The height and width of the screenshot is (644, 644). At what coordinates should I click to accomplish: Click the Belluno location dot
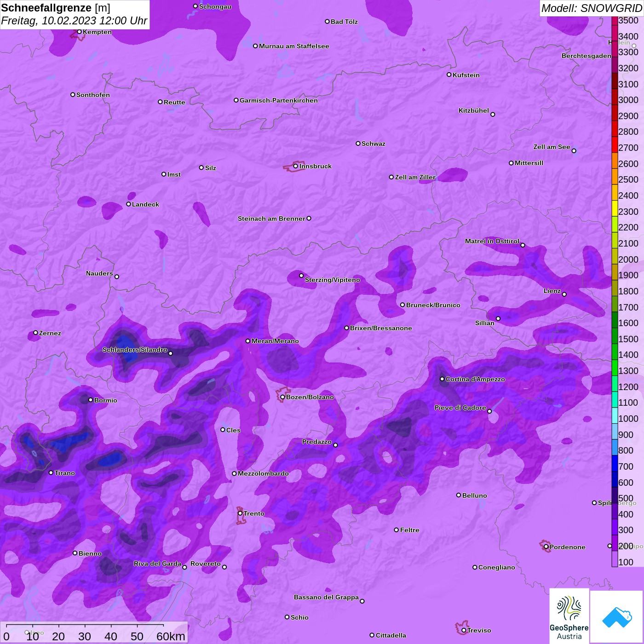pyautogui.click(x=459, y=495)
